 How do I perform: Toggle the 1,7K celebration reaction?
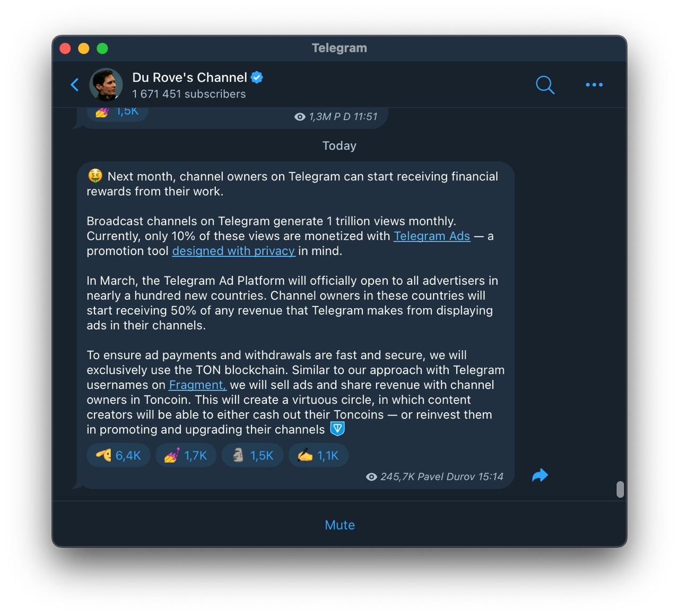click(186, 455)
